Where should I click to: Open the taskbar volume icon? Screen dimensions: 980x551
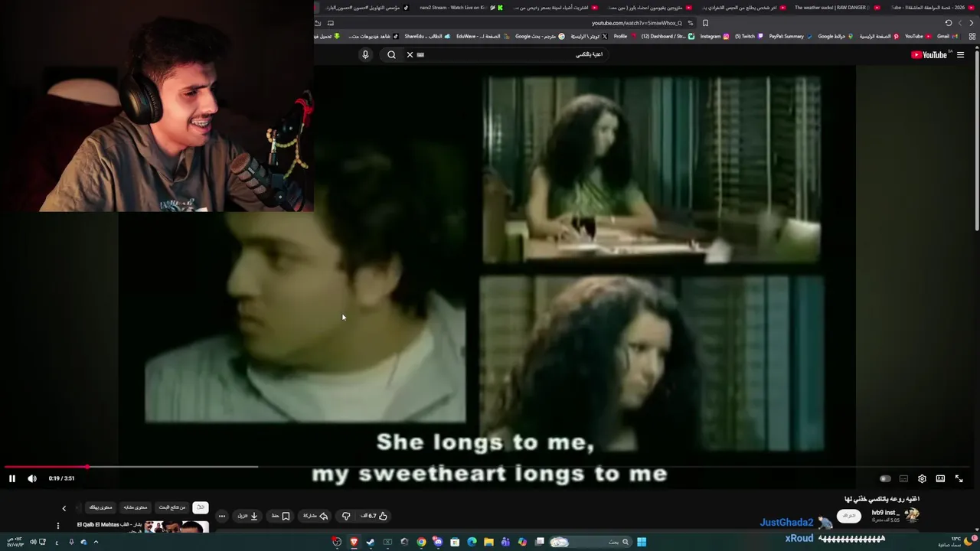[x=32, y=542]
